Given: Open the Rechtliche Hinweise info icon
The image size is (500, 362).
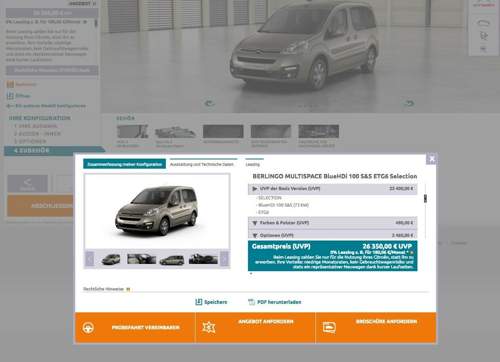Looking at the screenshot, I should pyautogui.click(x=128, y=289).
